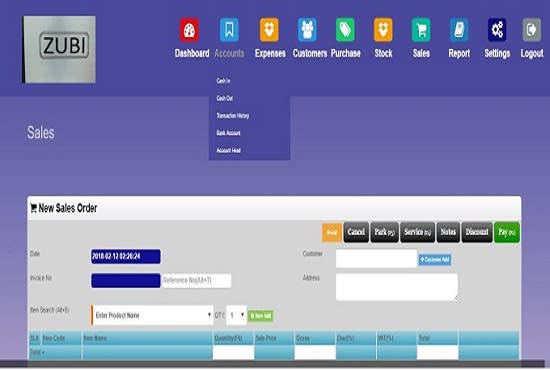
Task: Open the Purchase tag icon
Action: coord(345,30)
